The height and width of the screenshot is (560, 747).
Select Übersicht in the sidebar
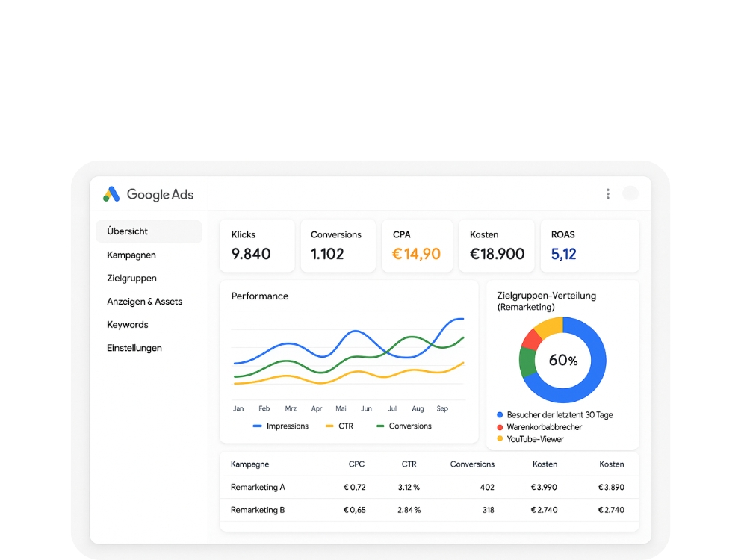pyautogui.click(x=128, y=231)
